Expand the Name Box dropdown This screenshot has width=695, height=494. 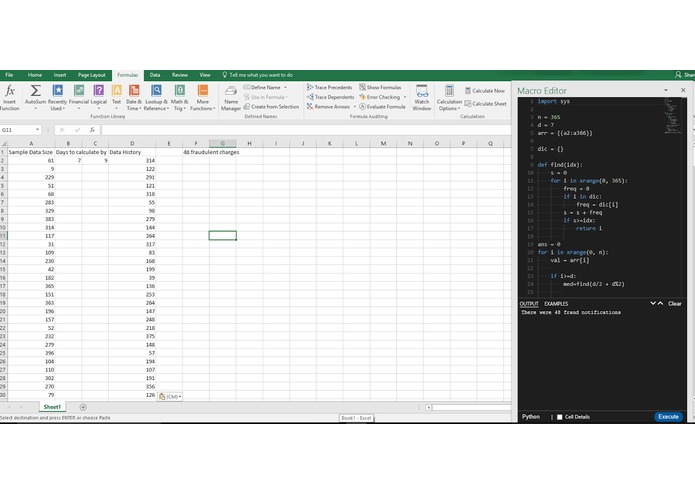[37, 130]
